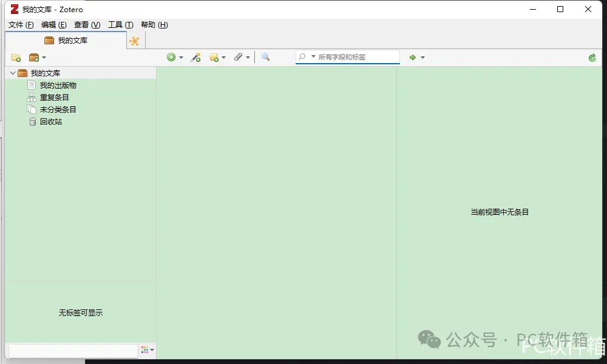This screenshot has width=607, height=364.
Task: Open the New Item dropdown arrow
Action: pyautogui.click(x=181, y=58)
